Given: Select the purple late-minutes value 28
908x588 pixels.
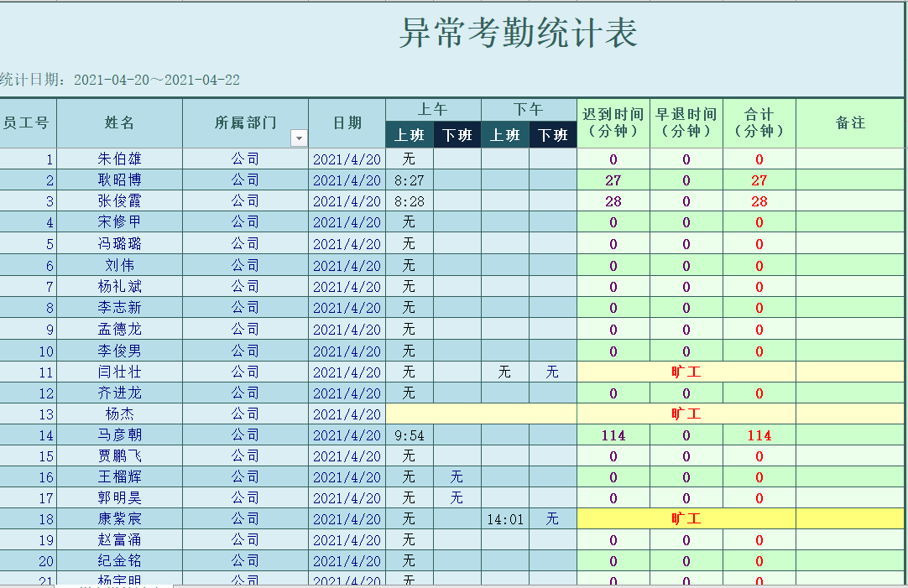Looking at the screenshot, I should click(x=613, y=200).
